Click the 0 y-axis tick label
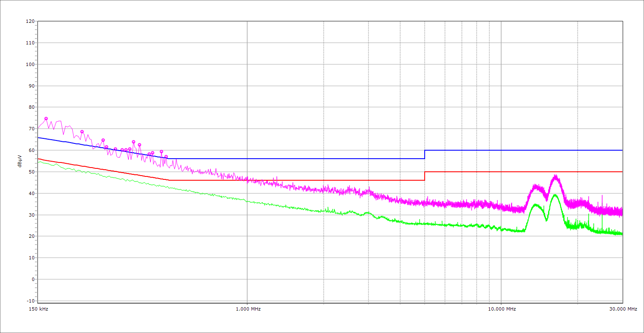The height and width of the screenshot is (333, 644). 33,279
